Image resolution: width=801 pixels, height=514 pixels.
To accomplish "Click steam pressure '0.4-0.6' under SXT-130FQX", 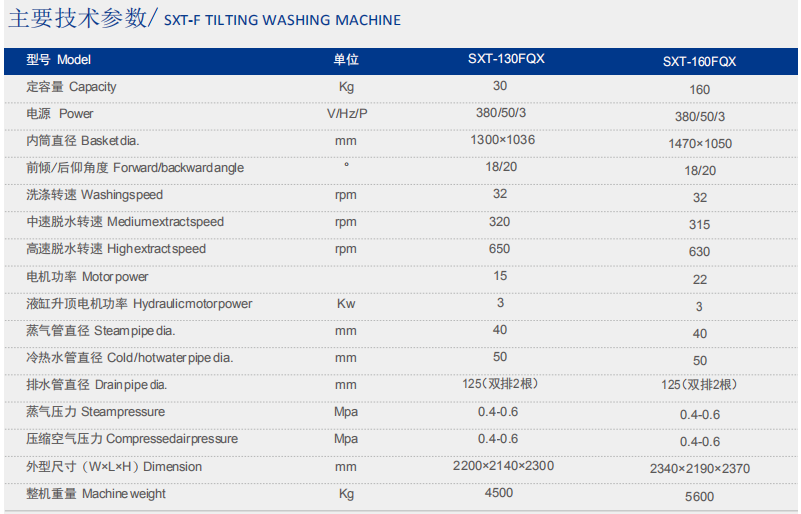I will (x=498, y=412).
